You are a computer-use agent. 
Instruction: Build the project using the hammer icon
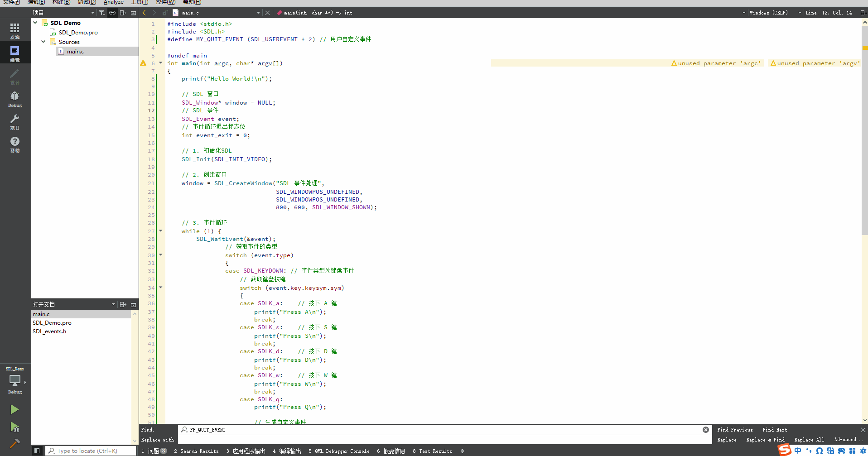(15, 443)
